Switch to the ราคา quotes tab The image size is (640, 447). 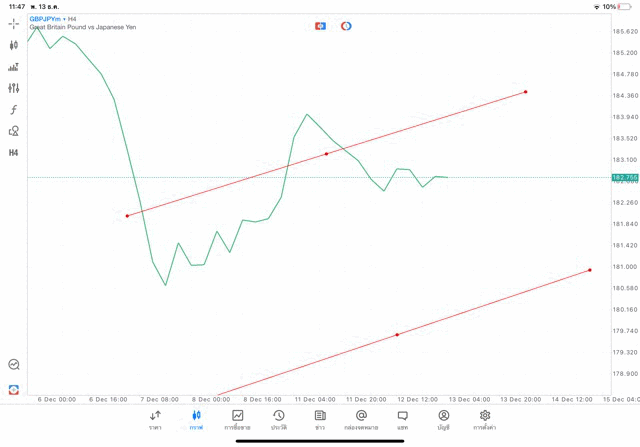pyautogui.click(x=155, y=420)
